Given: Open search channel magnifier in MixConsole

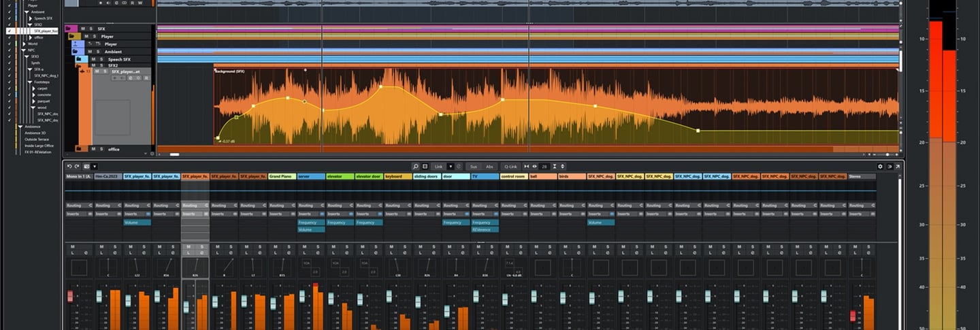Looking at the screenshot, I should [415, 166].
